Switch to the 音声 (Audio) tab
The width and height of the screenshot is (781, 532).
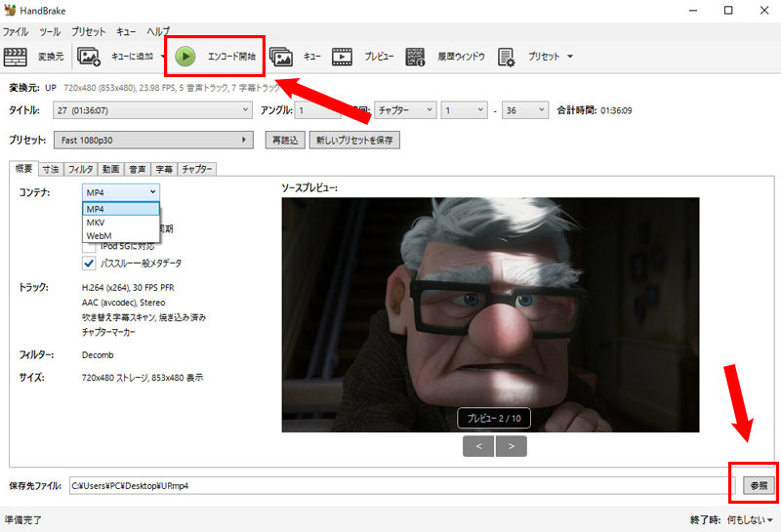[137, 170]
